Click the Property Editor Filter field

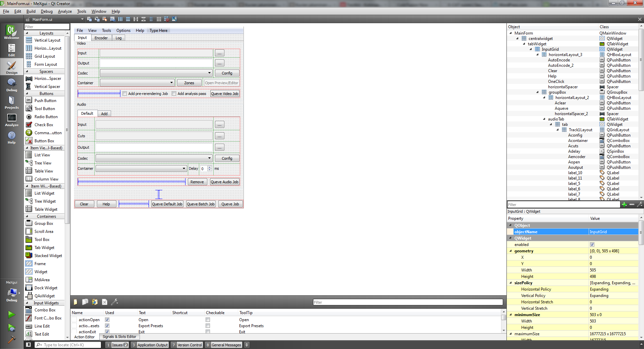click(563, 205)
